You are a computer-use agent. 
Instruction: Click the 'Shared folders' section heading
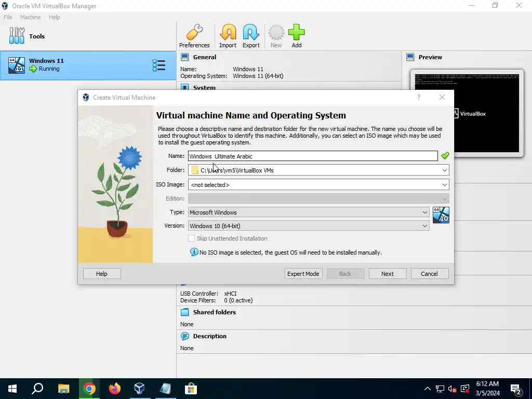point(215,312)
